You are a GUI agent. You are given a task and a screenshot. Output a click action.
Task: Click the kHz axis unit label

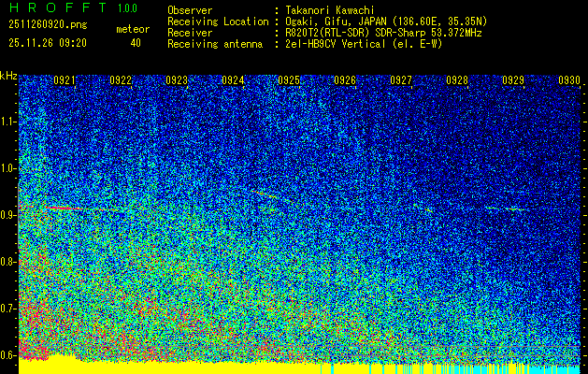point(8,76)
